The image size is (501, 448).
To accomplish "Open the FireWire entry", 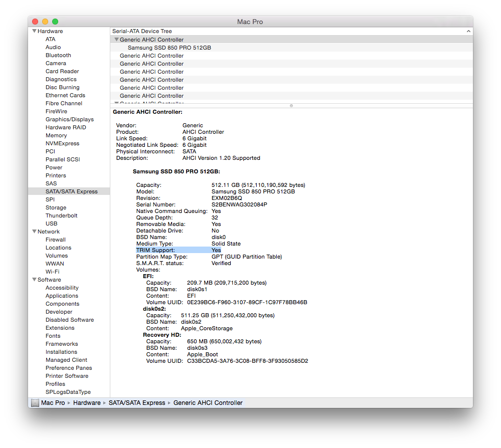I will (x=56, y=111).
